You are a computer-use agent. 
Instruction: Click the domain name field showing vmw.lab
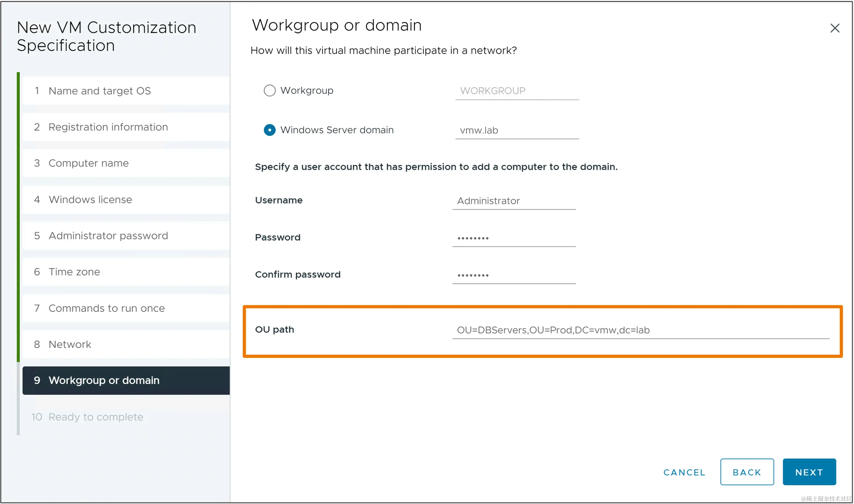(516, 130)
